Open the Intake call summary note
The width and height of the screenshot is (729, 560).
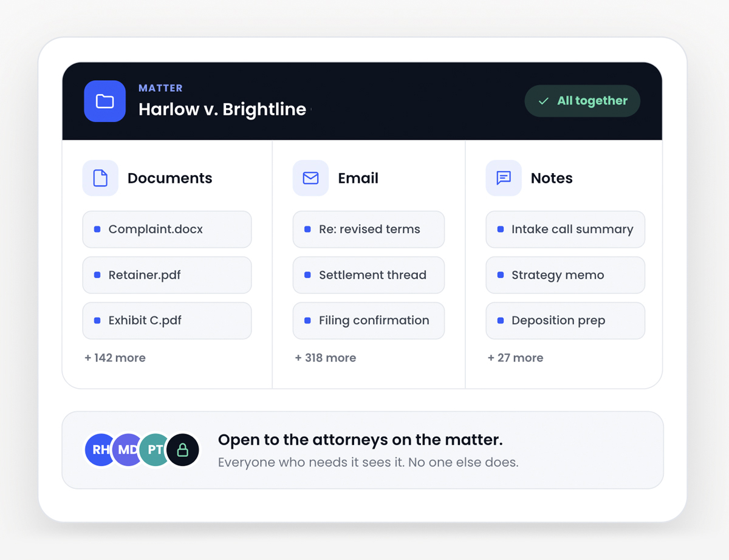point(566,230)
